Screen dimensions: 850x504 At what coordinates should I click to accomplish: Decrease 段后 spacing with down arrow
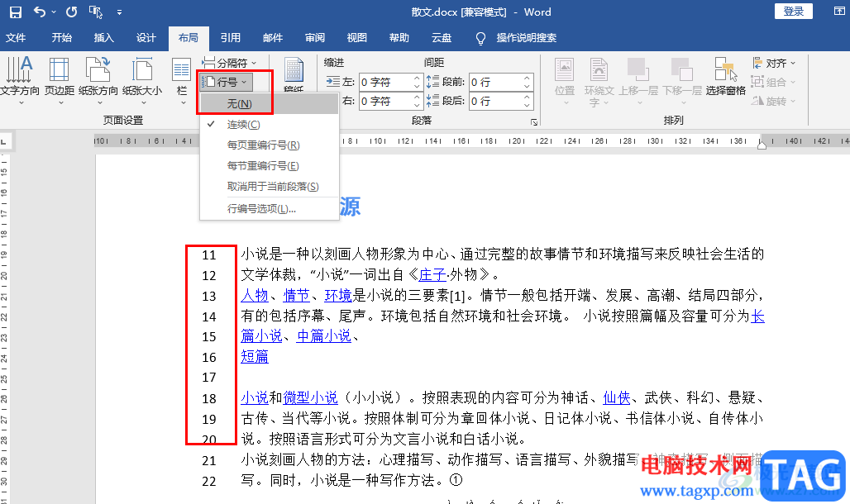pyautogui.click(x=527, y=105)
